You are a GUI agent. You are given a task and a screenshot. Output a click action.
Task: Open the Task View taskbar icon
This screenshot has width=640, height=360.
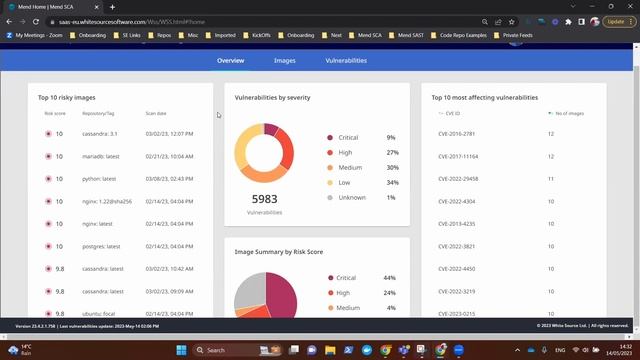coord(293,350)
